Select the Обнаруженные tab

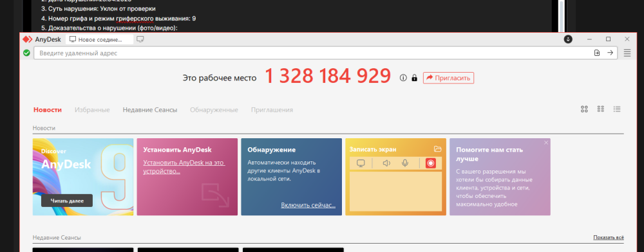(214, 110)
